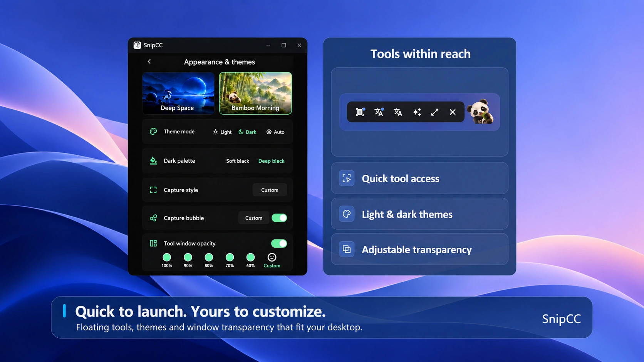Click the SnipCC brand text in bottom banner
Image resolution: width=644 pixels, height=362 pixels.
click(x=562, y=319)
